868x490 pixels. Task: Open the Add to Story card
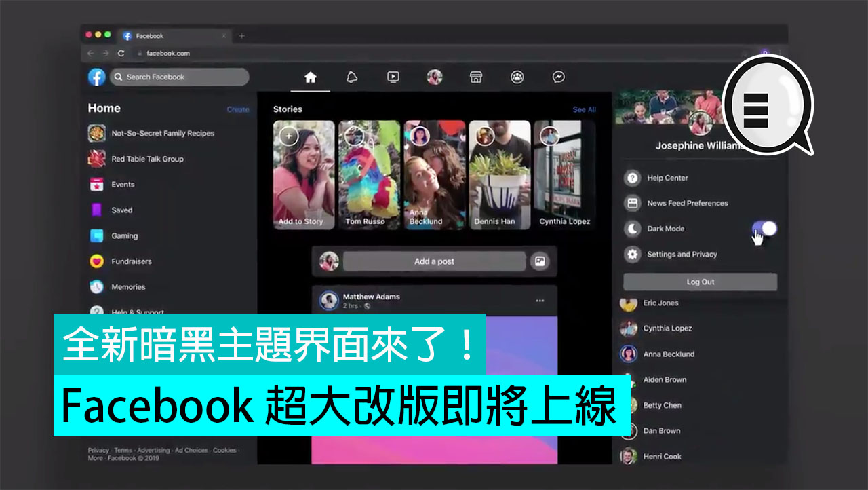304,175
